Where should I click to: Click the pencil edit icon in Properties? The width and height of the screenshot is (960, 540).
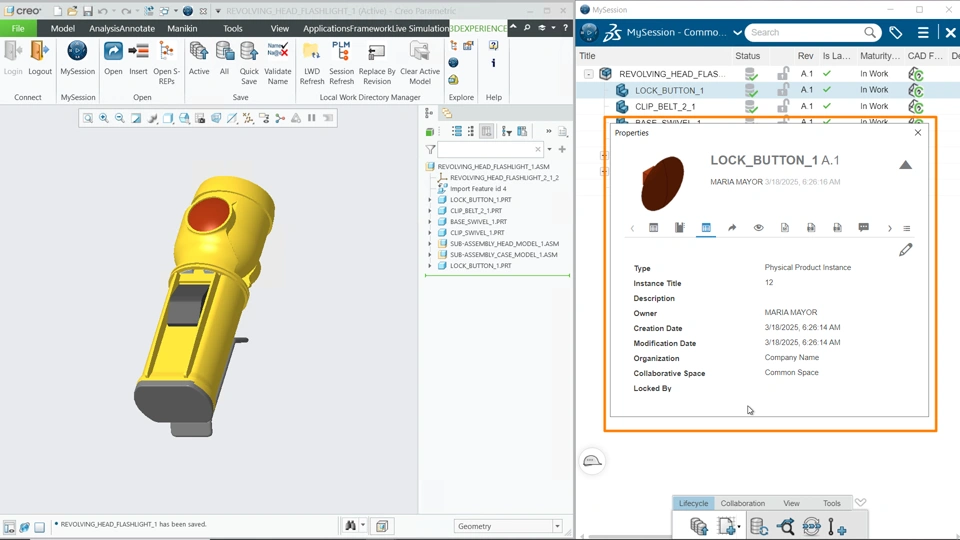coord(905,250)
